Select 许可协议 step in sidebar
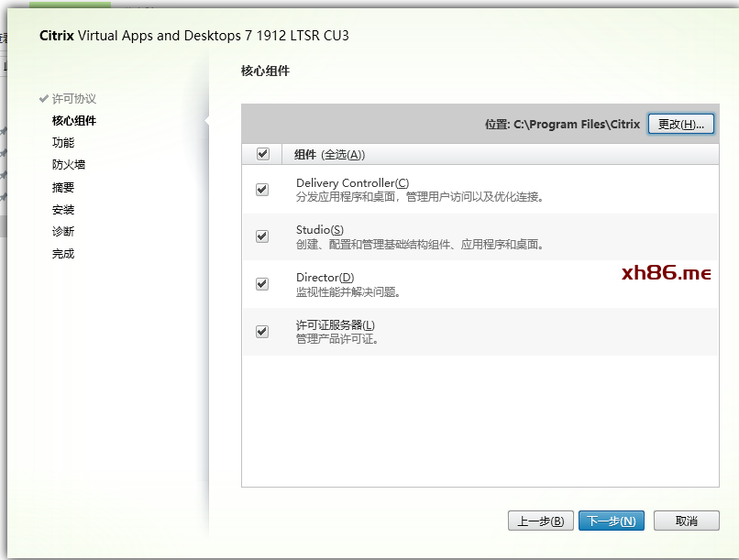The height and width of the screenshot is (560, 739). tap(74, 98)
